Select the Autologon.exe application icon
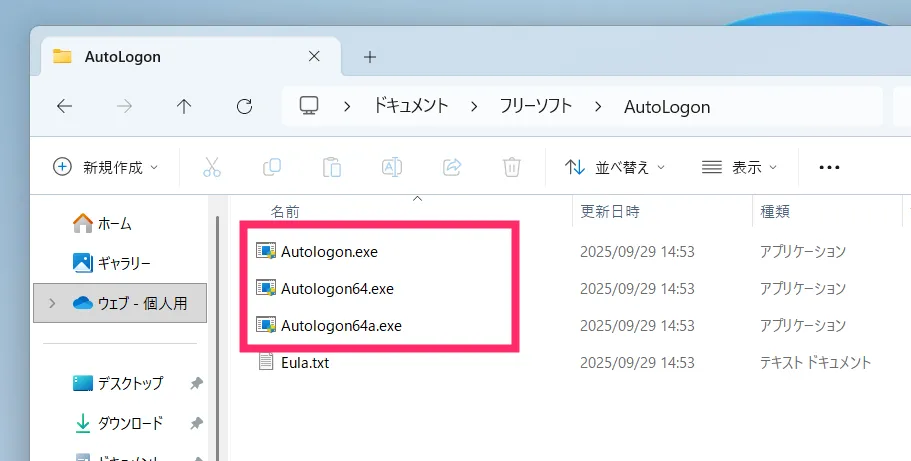911x461 pixels. (266, 251)
